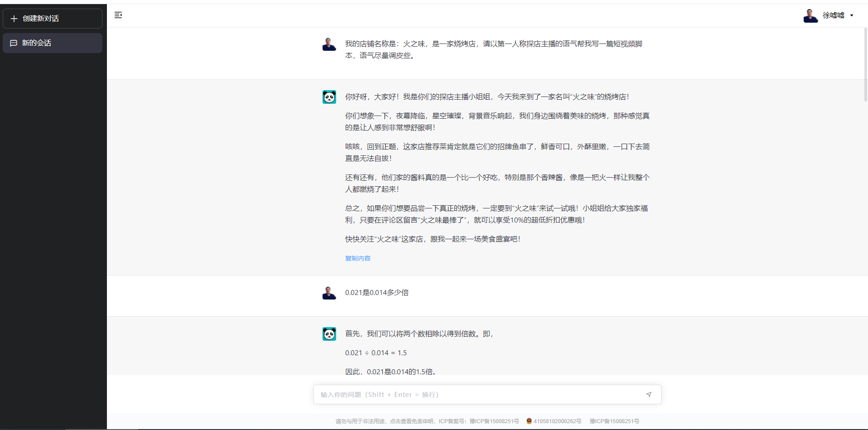Click the paragraph starting 你们想象一下
The image size is (868, 430).
(x=497, y=122)
